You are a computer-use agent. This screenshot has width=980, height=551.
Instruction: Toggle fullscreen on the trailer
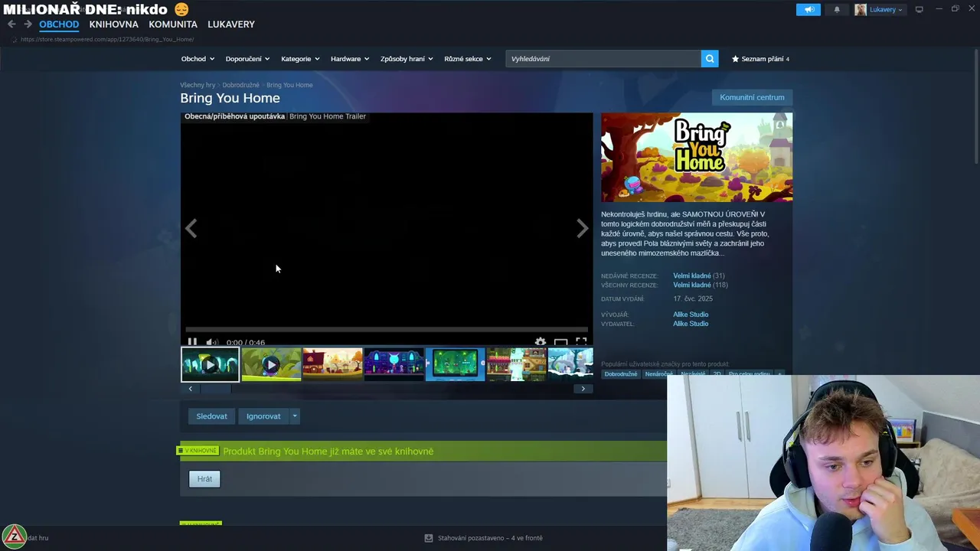[581, 342]
